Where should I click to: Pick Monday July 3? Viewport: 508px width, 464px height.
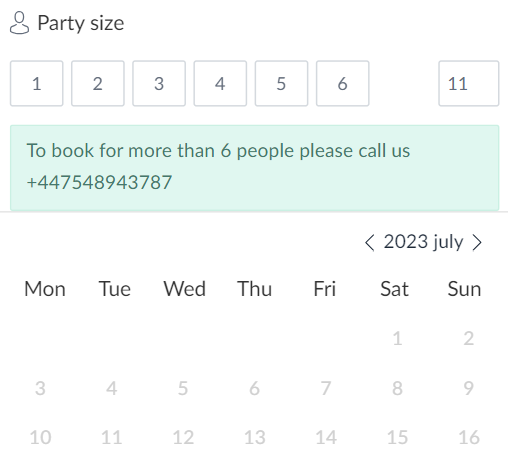click(x=40, y=388)
